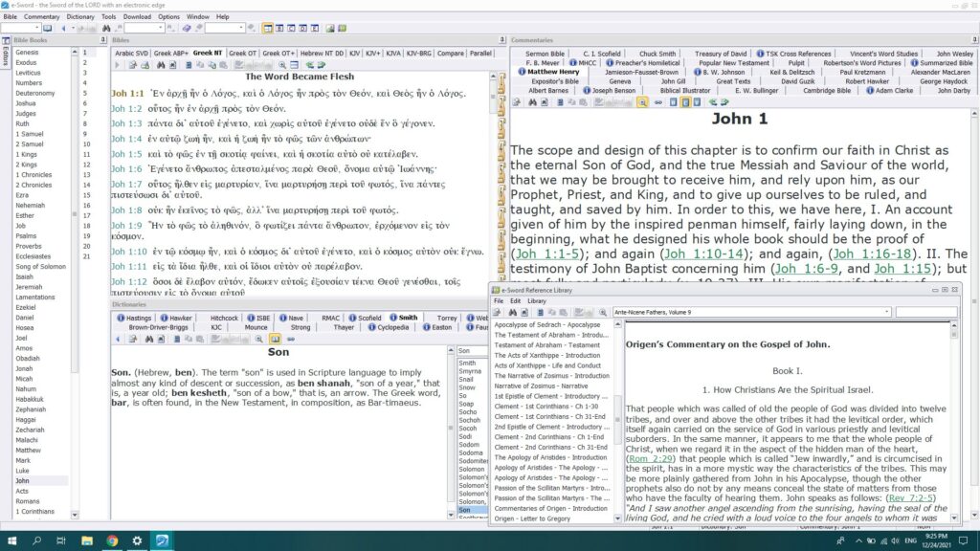Go to previous verse history in Bibles panel
Image resolution: width=980 pixels, height=551 pixels.
tap(309, 65)
